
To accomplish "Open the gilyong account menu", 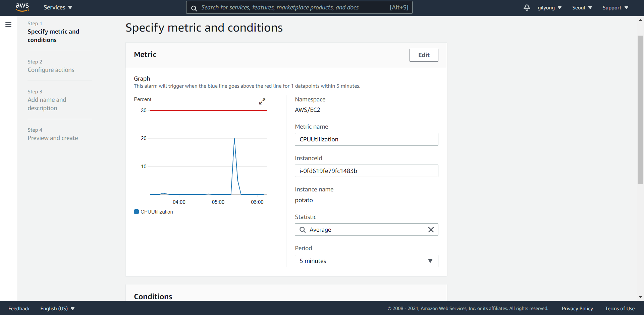I will coord(549,8).
